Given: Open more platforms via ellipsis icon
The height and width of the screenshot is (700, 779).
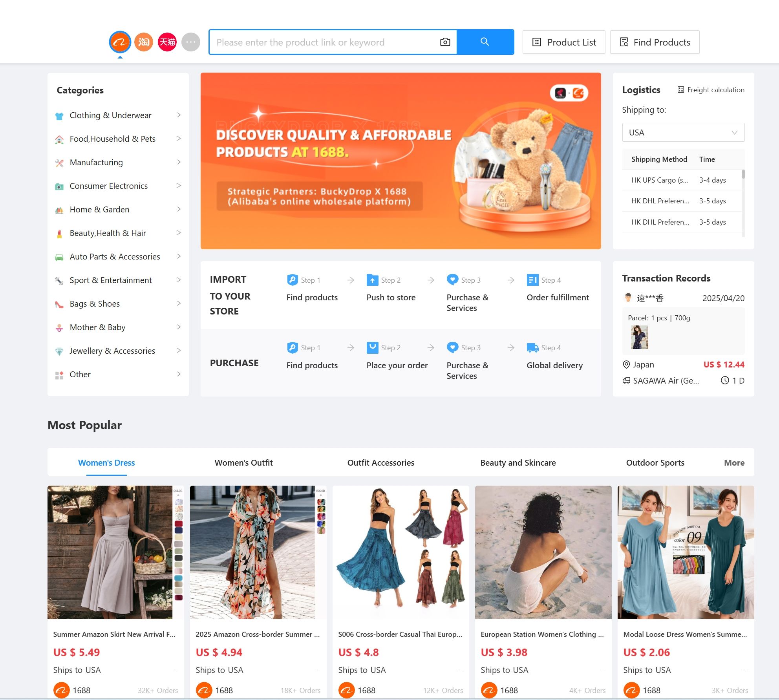Looking at the screenshot, I should pyautogui.click(x=191, y=42).
